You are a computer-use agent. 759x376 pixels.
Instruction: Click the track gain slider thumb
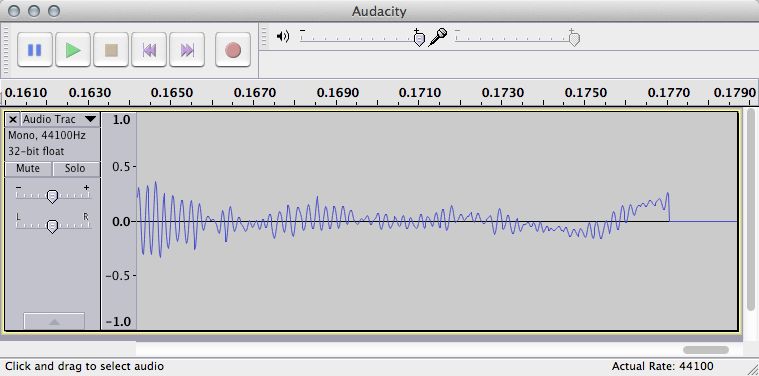[52, 196]
